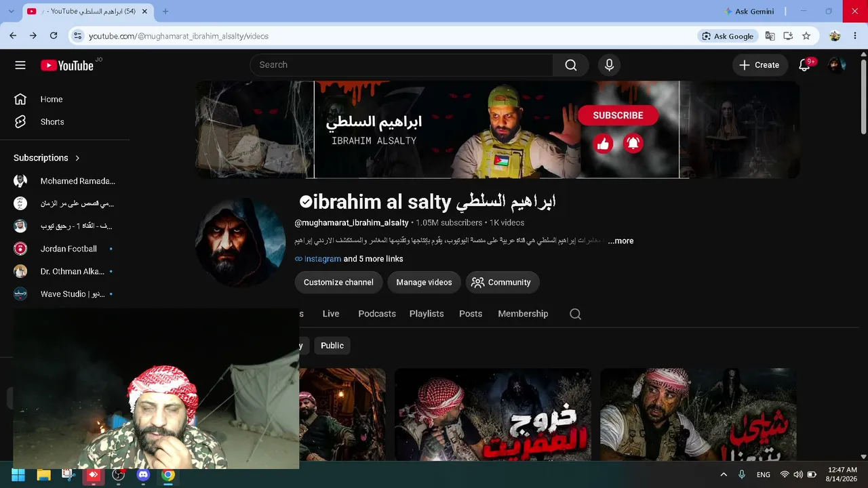Switch to the Posts tab
This screenshot has height=488, width=868.
point(471,314)
